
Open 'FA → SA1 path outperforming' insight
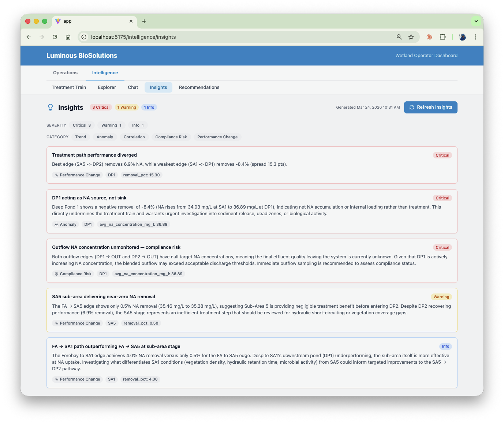coord(252,363)
